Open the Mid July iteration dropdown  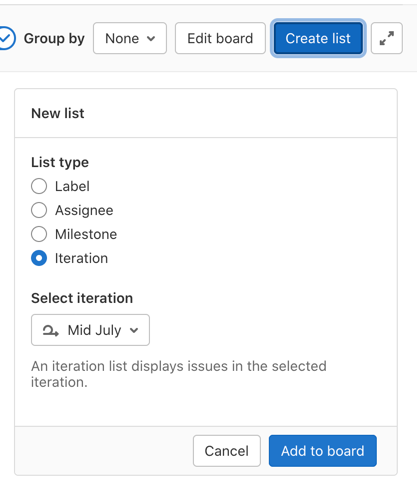click(90, 330)
